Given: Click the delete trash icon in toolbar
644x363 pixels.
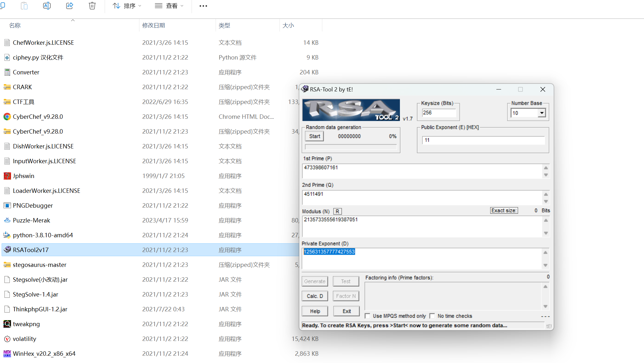Looking at the screenshot, I should tap(92, 6).
